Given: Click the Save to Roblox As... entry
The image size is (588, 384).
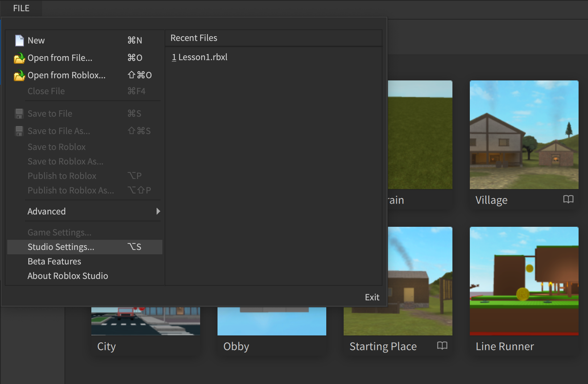Looking at the screenshot, I should (x=85, y=161).
